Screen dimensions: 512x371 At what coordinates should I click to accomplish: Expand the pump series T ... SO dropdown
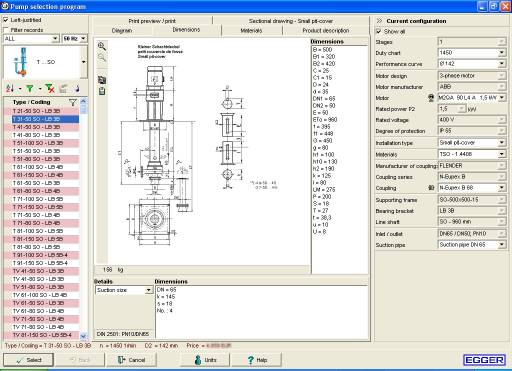(x=84, y=62)
